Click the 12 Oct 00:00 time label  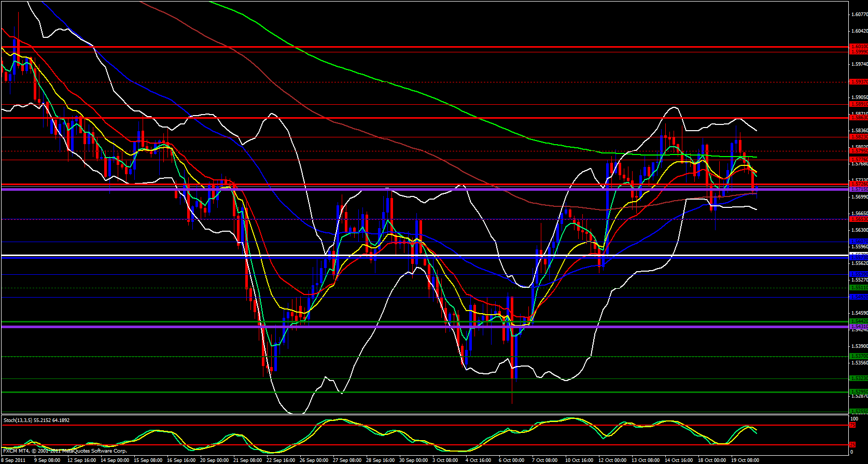click(612, 460)
